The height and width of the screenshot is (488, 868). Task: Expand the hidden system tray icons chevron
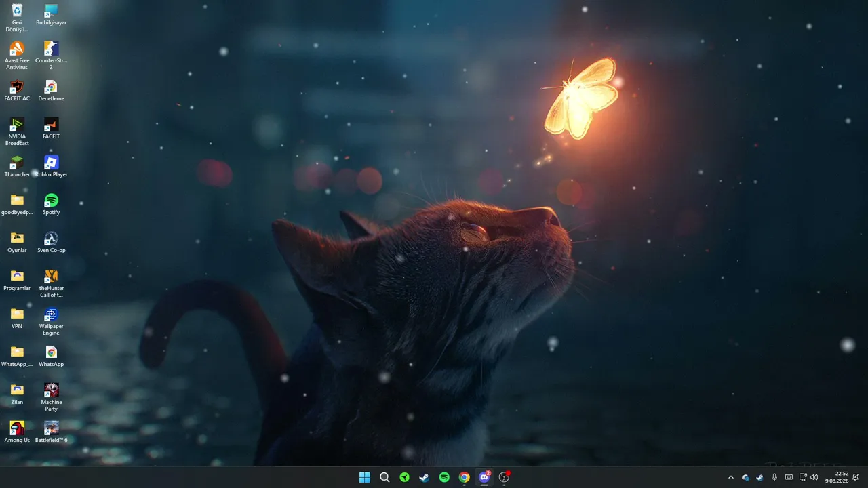point(730,477)
